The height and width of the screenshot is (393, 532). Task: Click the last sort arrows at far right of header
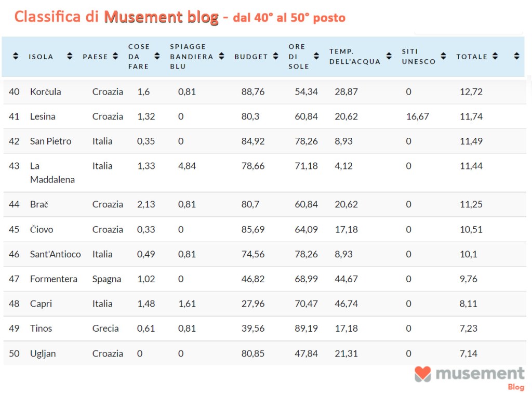(x=516, y=56)
